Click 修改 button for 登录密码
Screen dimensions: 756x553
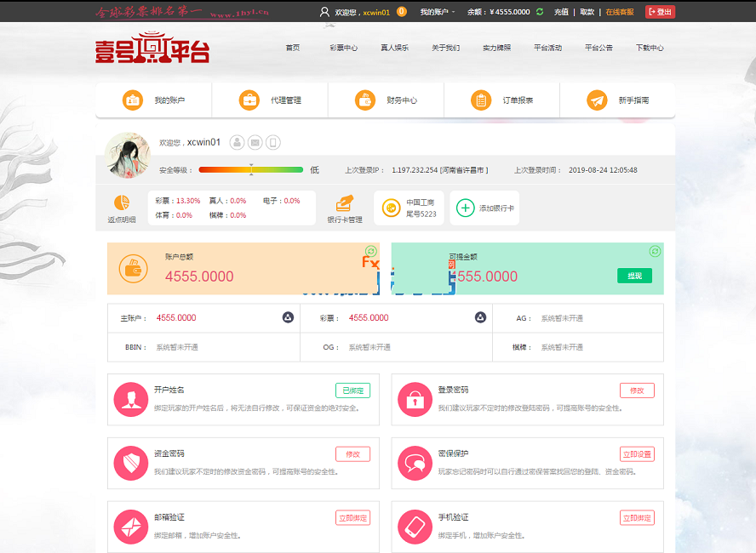tap(637, 391)
